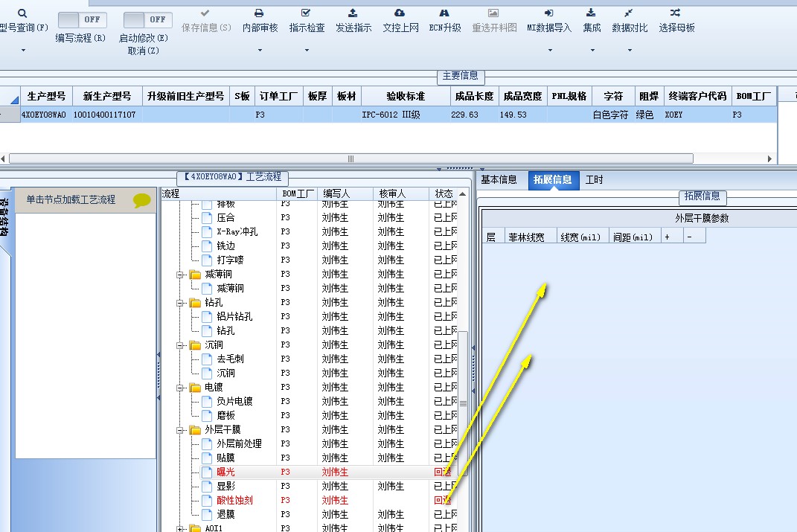Click the 选择母板 shuffle icon

[675, 13]
